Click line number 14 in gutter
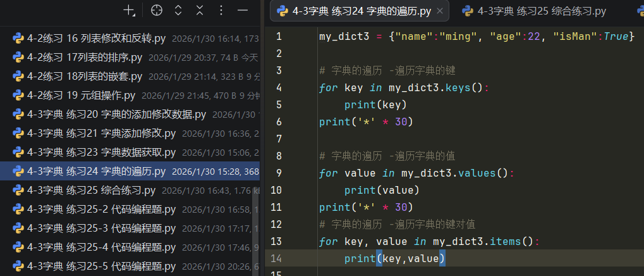644x276 pixels. coord(276,258)
